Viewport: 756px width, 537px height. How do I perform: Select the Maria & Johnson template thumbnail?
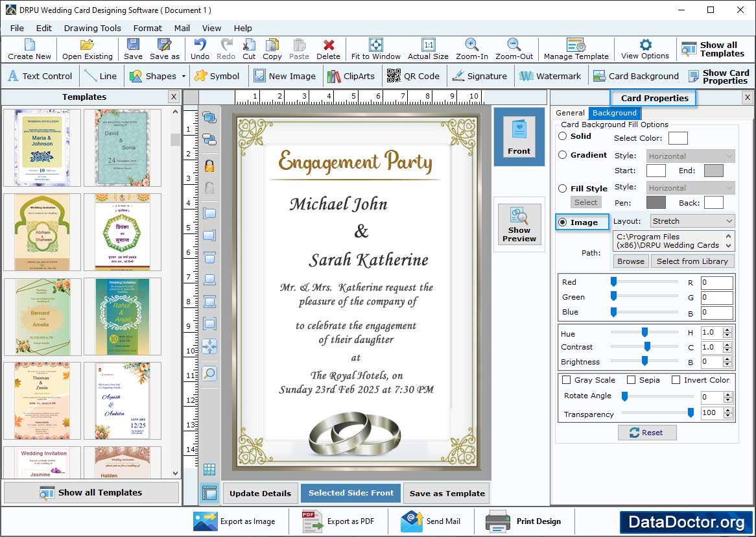(42, 147)
